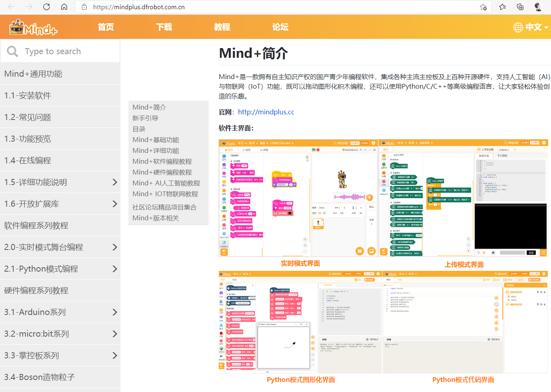Screen dimensions: 551x392
Task: Click the Python模式图形化界面 screenshot image
Action: pyautogui.click(x=299, y=322)
